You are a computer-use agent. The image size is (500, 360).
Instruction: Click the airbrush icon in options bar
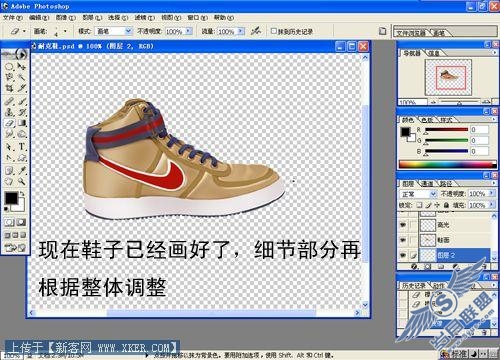(x=256, y=31)
